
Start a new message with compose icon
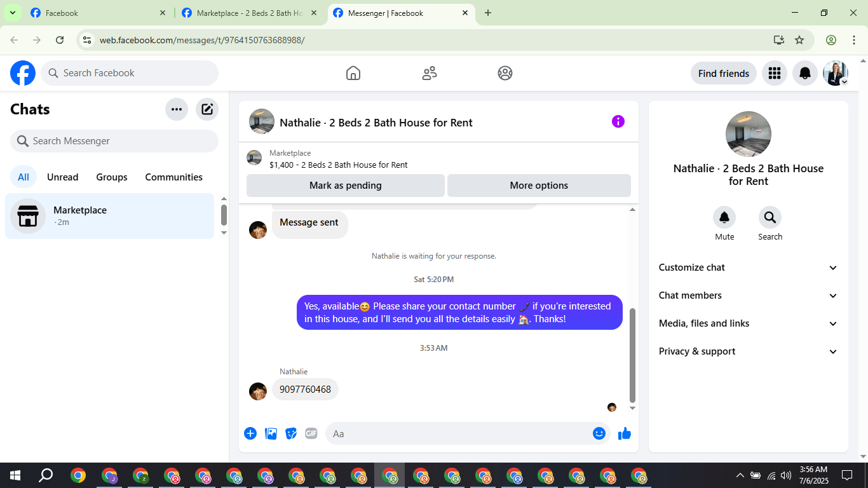point(207,109)
